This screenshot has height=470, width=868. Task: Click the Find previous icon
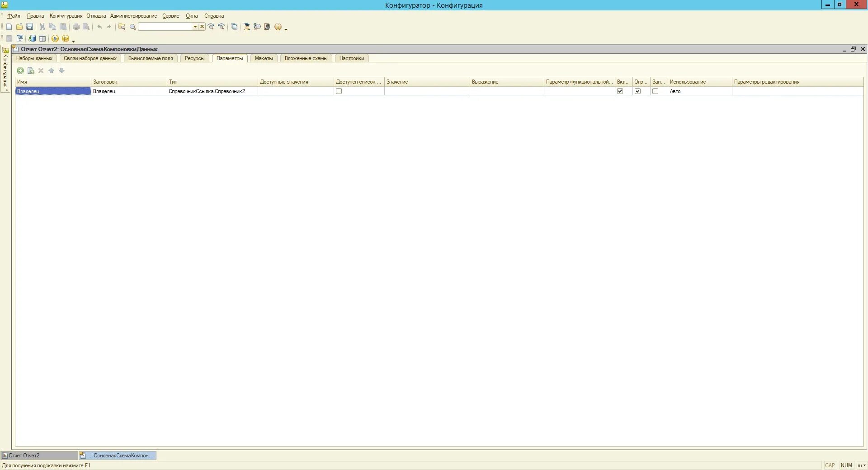pyautogui.click(x=222, y=27)
